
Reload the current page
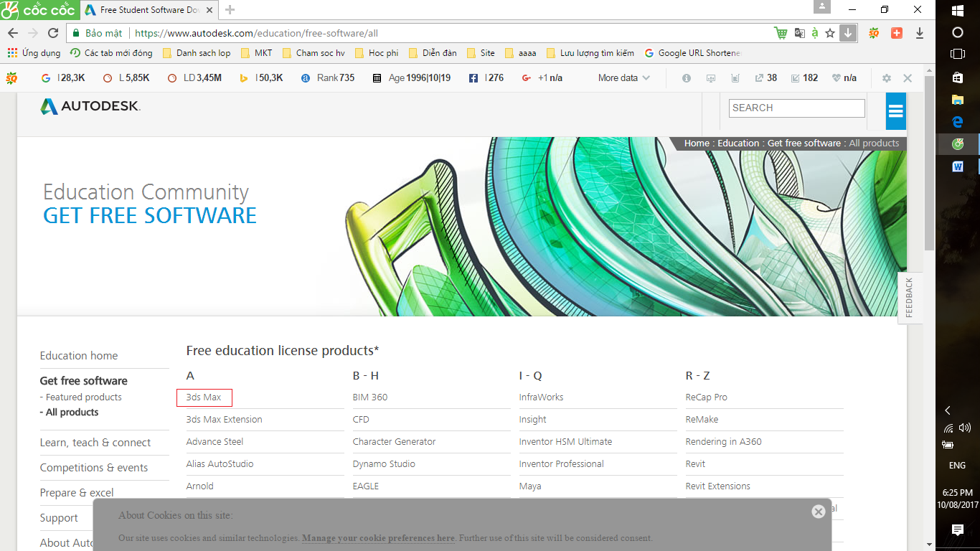point(53,33)
